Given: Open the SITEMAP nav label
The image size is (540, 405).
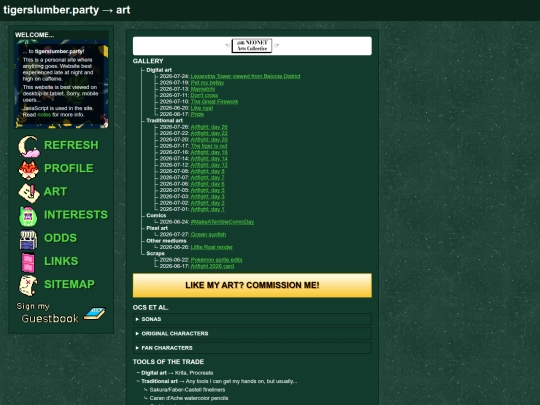Looking at the screenshot, I should pos(69,284).
